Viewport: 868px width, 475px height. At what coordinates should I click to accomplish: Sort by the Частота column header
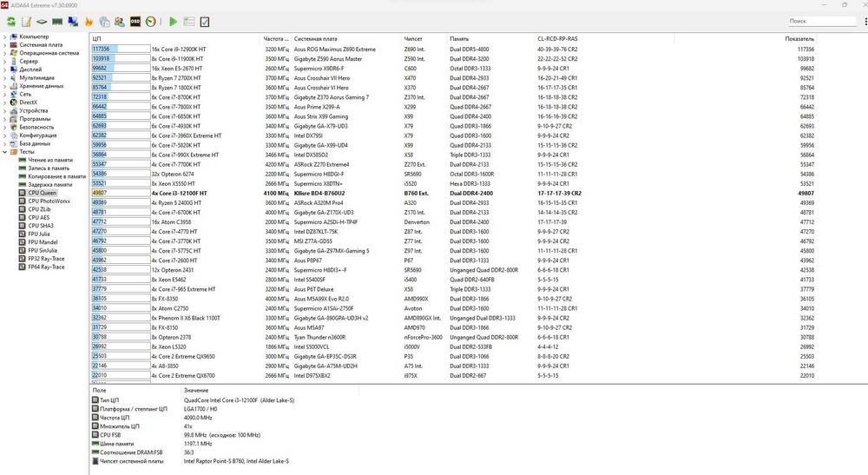[275, 39]
